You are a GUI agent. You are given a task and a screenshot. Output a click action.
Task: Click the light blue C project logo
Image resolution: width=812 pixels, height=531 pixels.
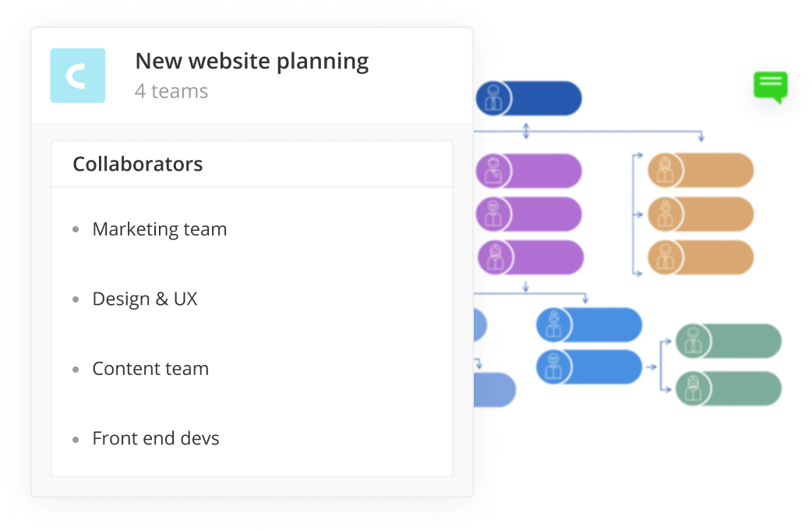(78, 76)
